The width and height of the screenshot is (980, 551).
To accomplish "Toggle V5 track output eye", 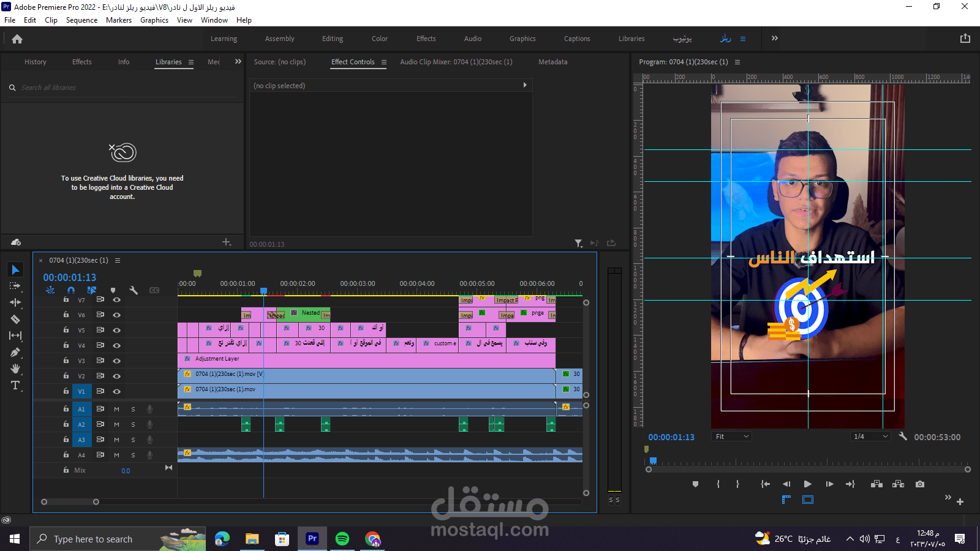I will [116, 330].
